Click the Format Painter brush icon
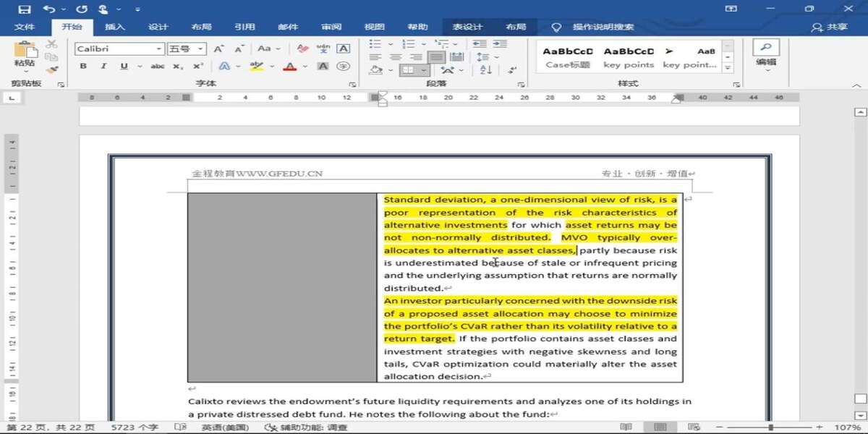 coord(51,69)
